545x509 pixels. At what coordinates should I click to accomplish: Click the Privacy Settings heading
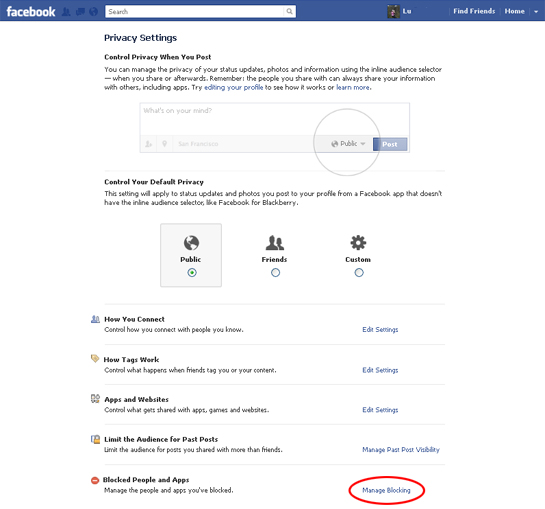point(140,38)
